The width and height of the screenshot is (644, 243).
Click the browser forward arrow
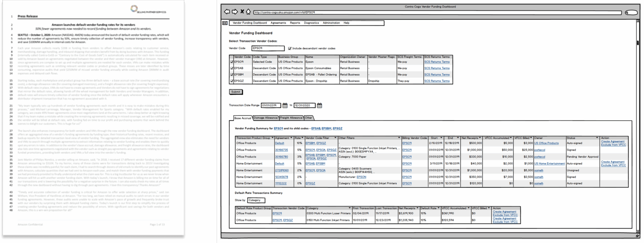pos(235,12)
